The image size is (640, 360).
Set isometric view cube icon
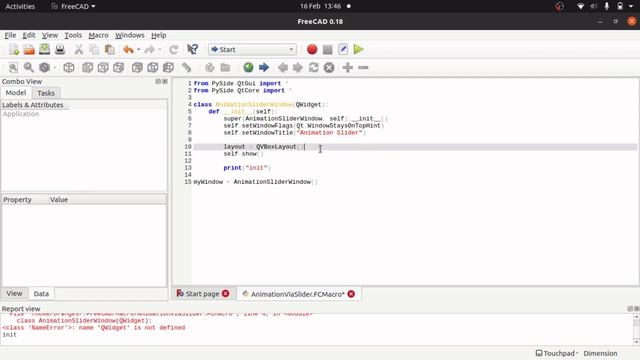click(69, 67)
